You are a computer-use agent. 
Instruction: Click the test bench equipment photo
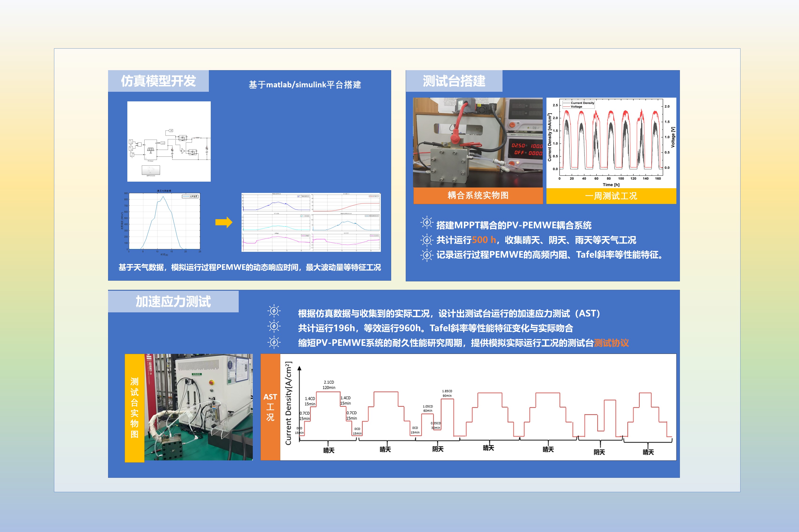point(198,407)
